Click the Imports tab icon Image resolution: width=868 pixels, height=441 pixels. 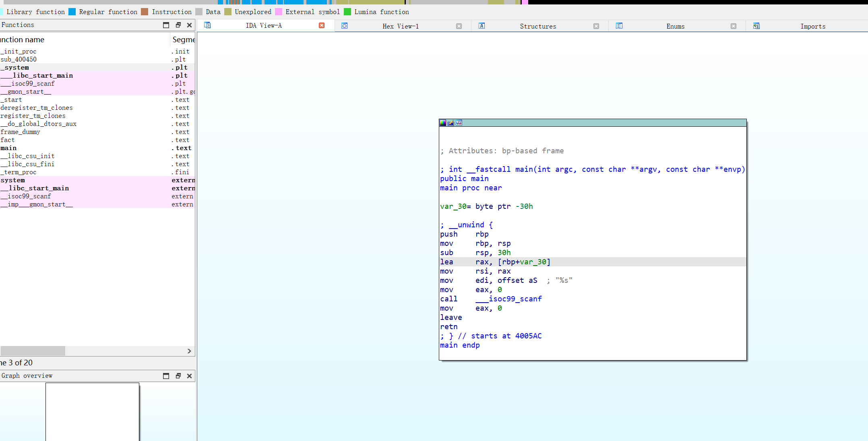click(756, 26)
